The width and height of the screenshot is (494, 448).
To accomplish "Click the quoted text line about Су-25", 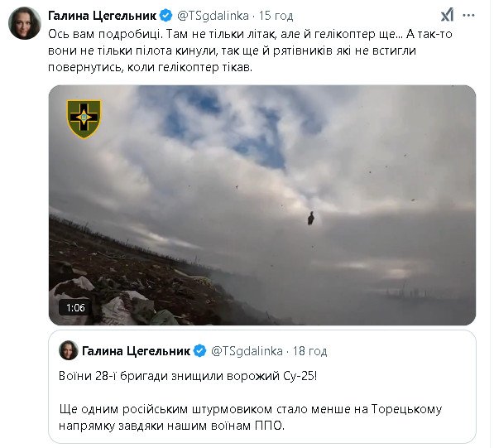I will click(188, 376).
